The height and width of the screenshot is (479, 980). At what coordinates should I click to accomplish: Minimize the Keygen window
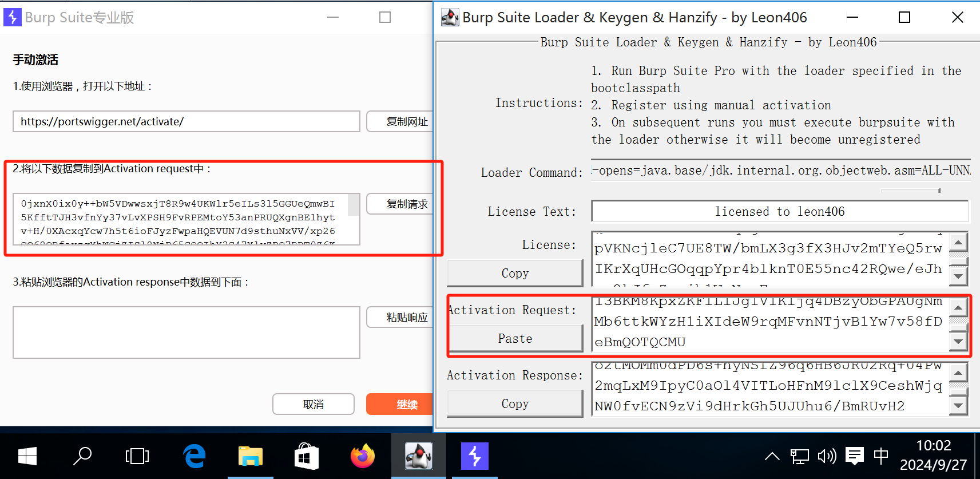(x=852, y=17)
